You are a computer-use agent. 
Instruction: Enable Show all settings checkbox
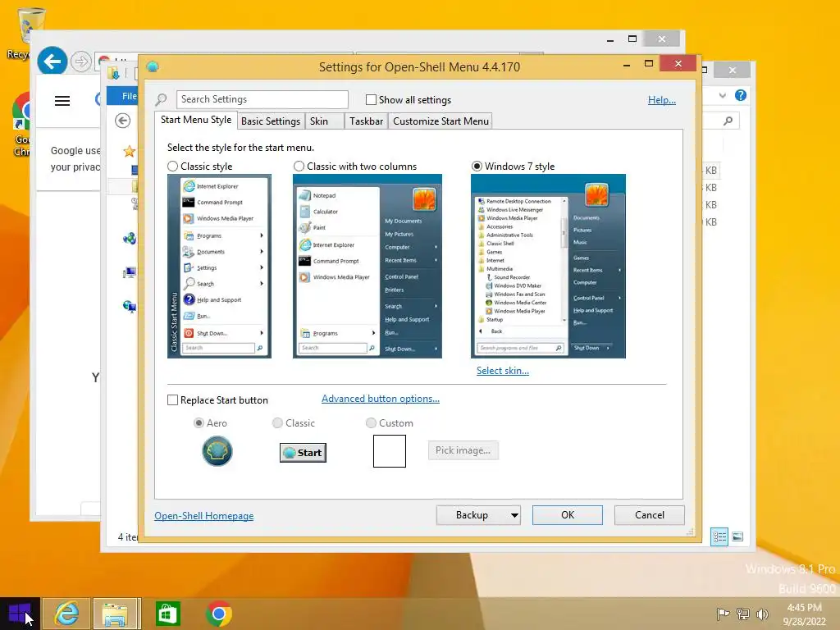click(x=371, y=99)
